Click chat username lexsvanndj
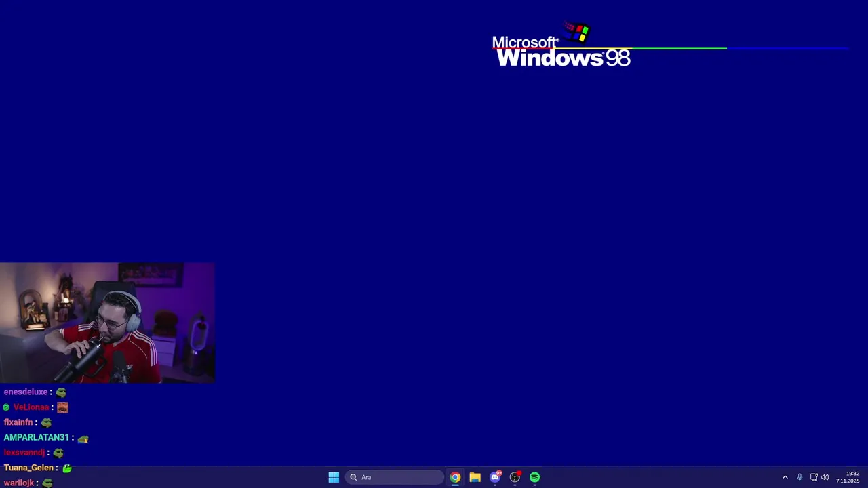This screenshot has height=488, width=868. (x=24, y=453)
